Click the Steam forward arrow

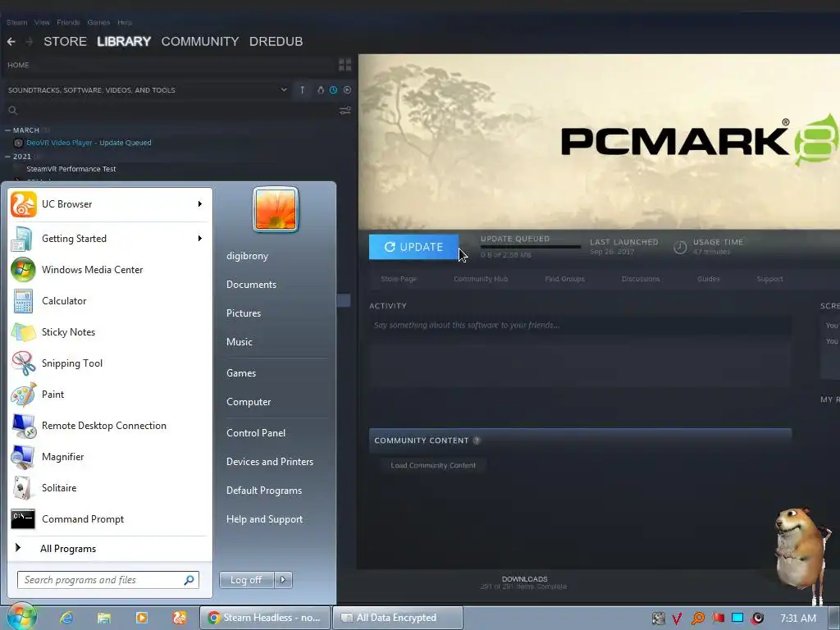pyautogui.click(x=29, y=41)
